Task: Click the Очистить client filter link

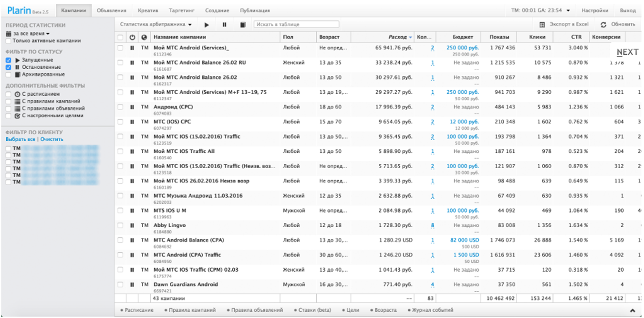Action: (52, 139)
